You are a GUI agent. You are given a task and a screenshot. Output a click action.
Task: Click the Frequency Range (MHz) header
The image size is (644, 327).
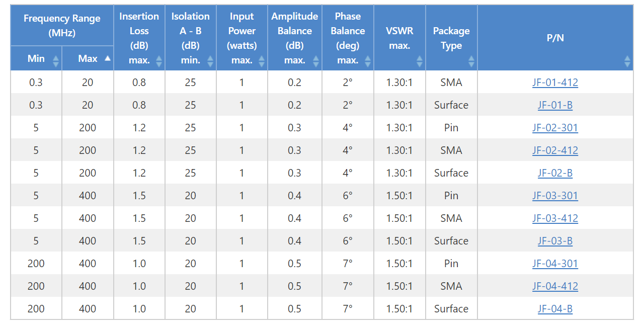(62, 26)
